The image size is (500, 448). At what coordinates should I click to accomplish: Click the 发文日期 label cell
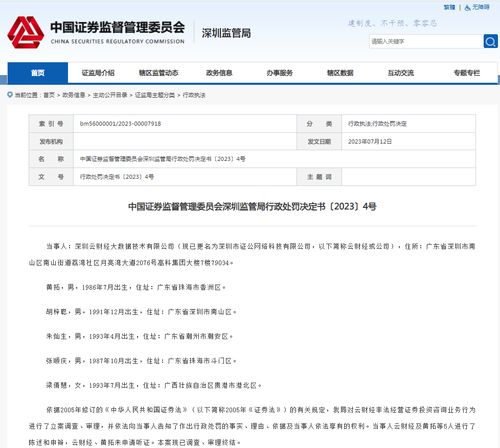[319, 141]
